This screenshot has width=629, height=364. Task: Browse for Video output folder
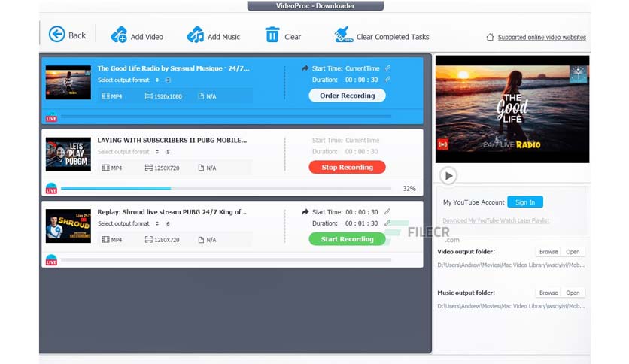[548, 252]
